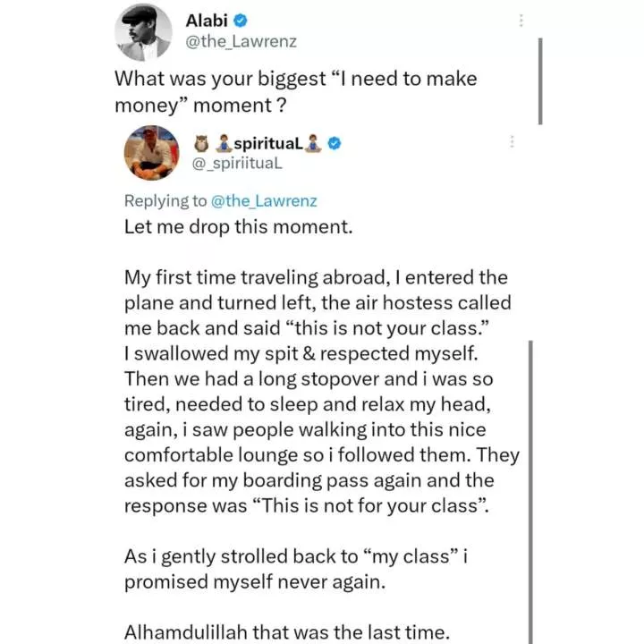Click the upper vertical scrollbar beside Alabi's tweet
644x644 pixels.
point(540,80)
